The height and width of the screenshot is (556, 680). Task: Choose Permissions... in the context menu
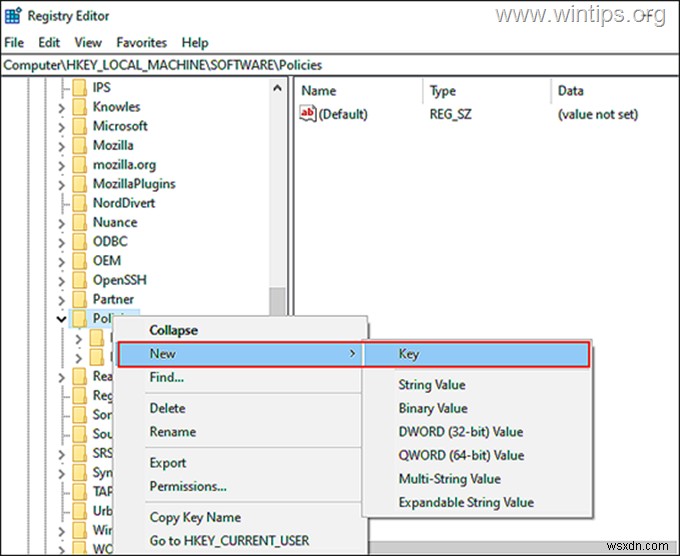[x=241, y=486]
